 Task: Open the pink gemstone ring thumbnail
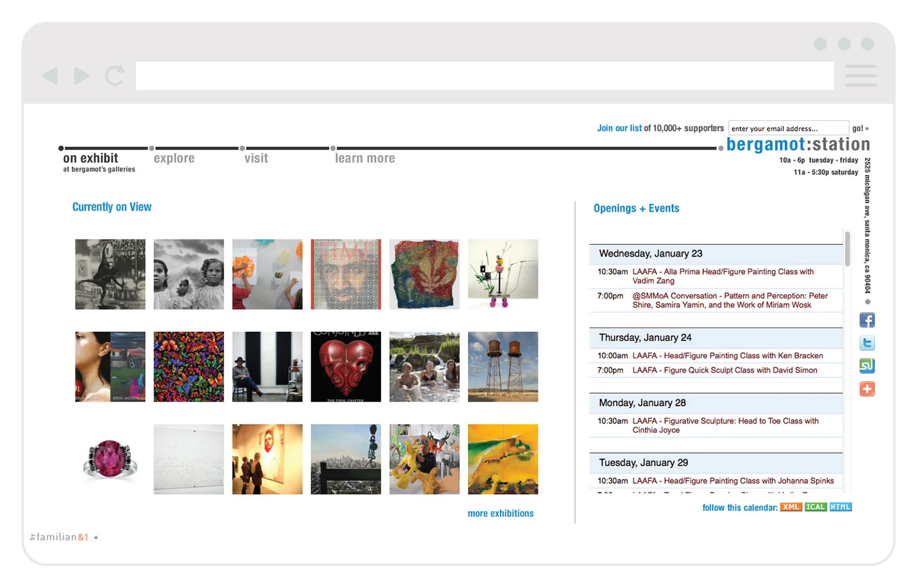(x=110, y=459)
